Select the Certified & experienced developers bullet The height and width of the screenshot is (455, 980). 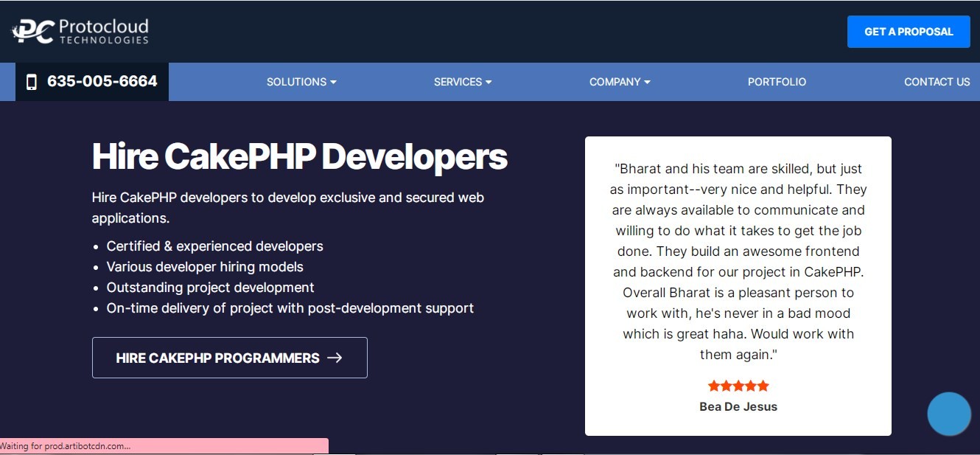214,246
